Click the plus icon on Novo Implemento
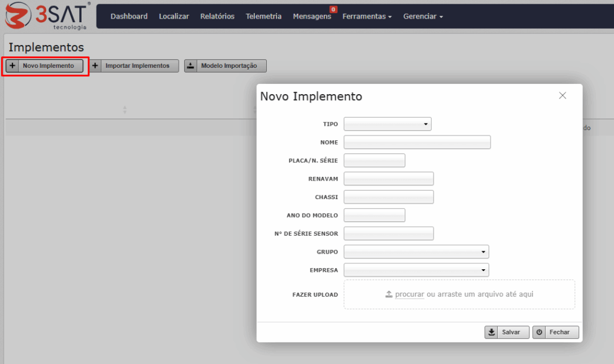 13,66
